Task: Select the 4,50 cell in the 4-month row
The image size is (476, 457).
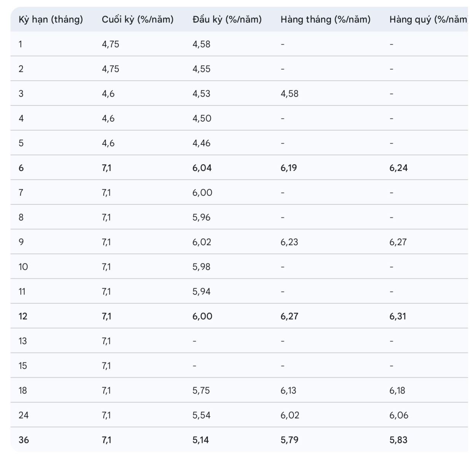Action: (201, 118)
